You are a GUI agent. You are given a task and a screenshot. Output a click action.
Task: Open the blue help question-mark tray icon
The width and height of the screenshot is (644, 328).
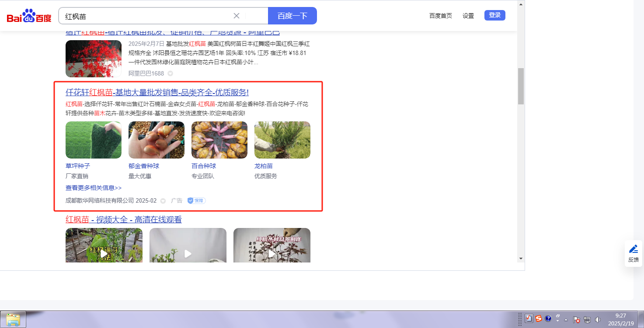pos(548,318)
